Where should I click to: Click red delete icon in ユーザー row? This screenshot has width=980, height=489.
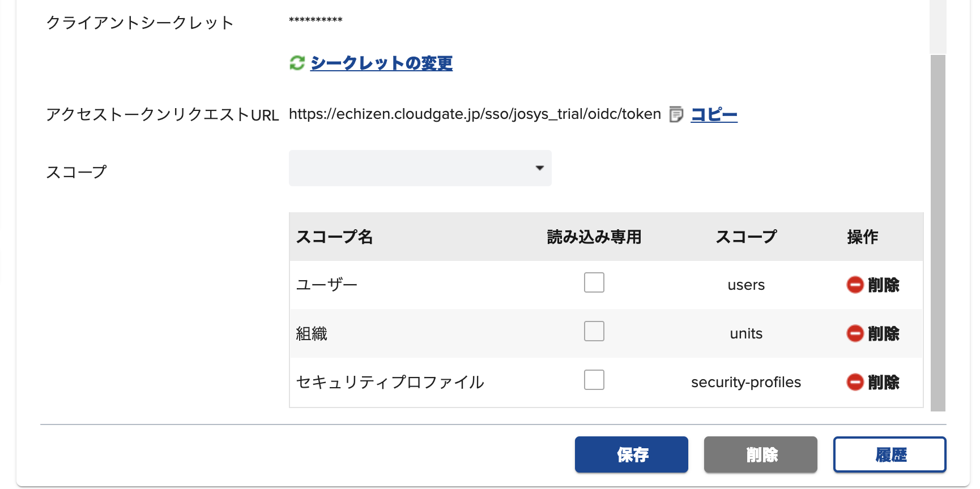(855, 285)
